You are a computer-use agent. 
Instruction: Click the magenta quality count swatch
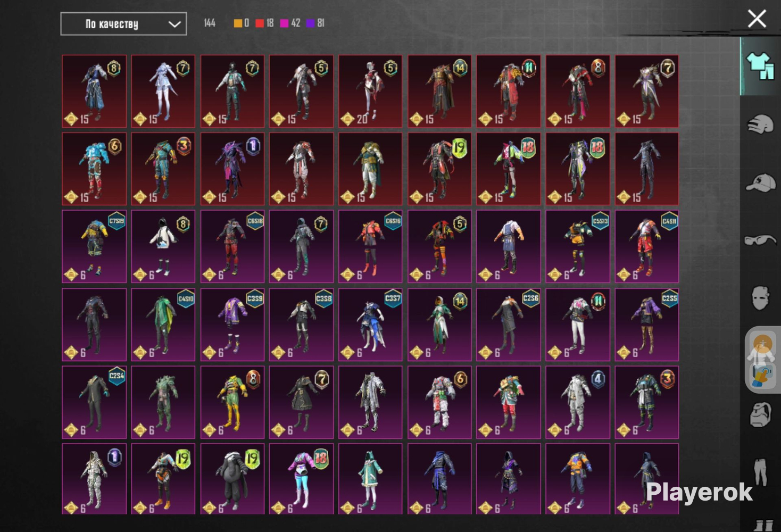click(x=284, y=23)
